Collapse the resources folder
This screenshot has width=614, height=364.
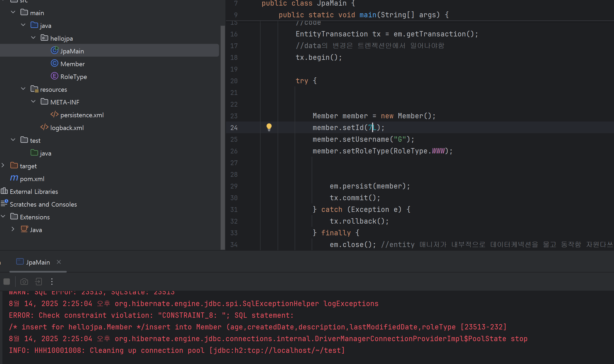(x=23, y=89)
